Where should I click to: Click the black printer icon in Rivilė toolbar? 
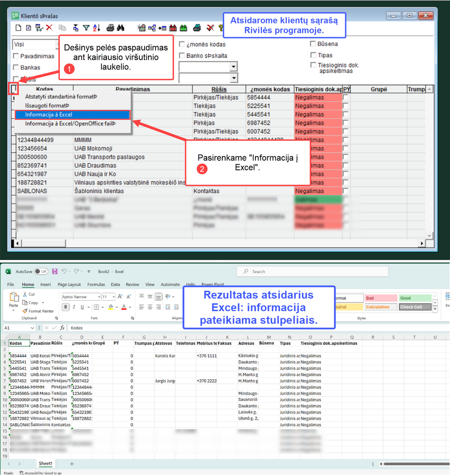tap(110, 28)
